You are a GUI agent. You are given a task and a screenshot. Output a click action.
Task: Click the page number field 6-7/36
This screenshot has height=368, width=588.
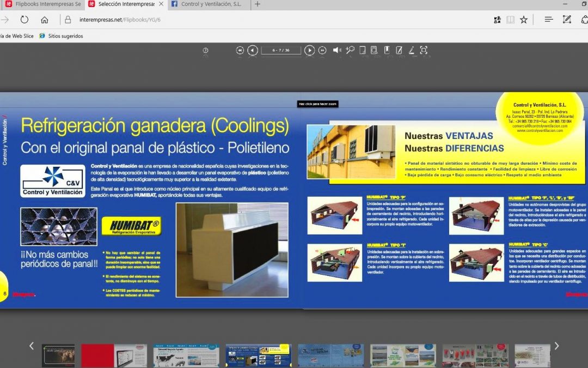point(281,50)
